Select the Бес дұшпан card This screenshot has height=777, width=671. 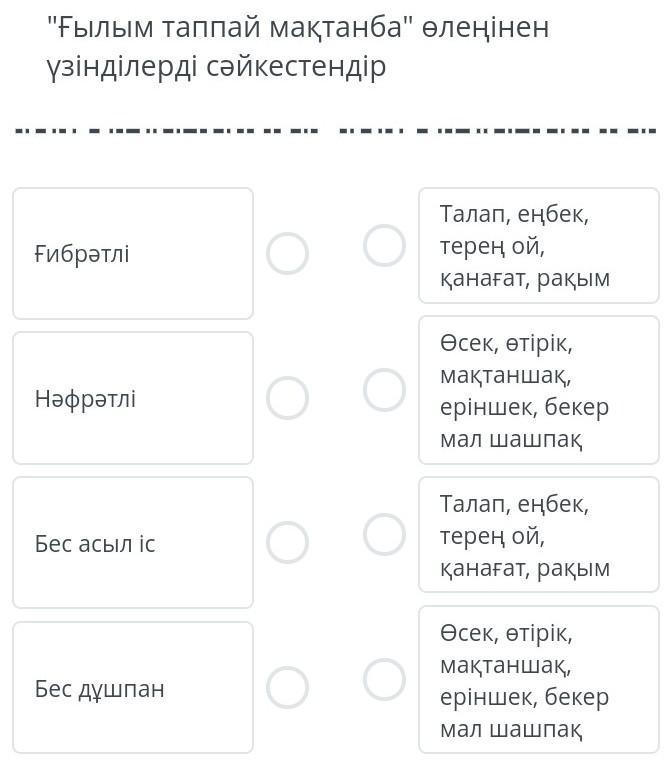click(x=132, y=688)
